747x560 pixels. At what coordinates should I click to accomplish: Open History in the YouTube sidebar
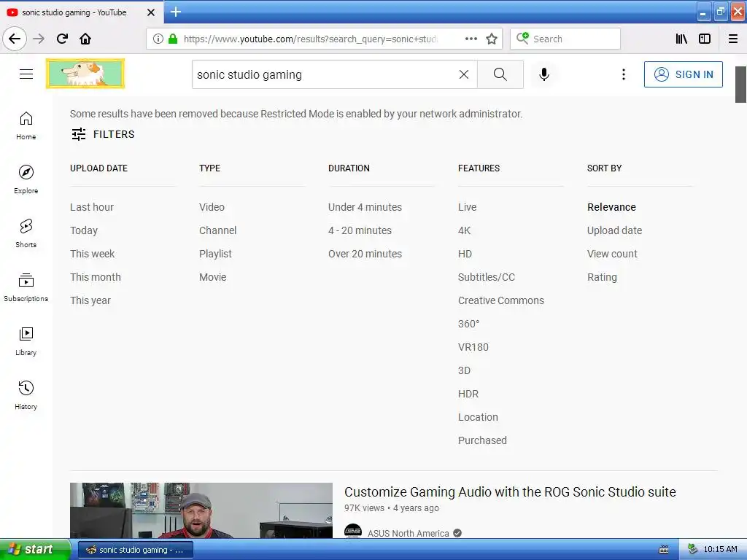[x=26, y=395]
